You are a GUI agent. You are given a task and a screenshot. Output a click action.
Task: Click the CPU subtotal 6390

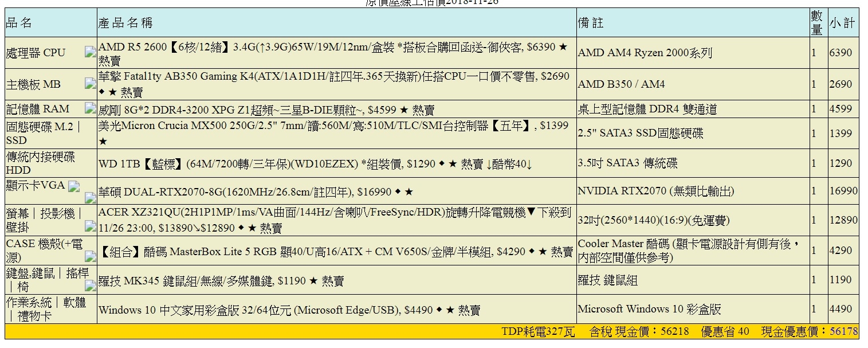tap(840, 53)
